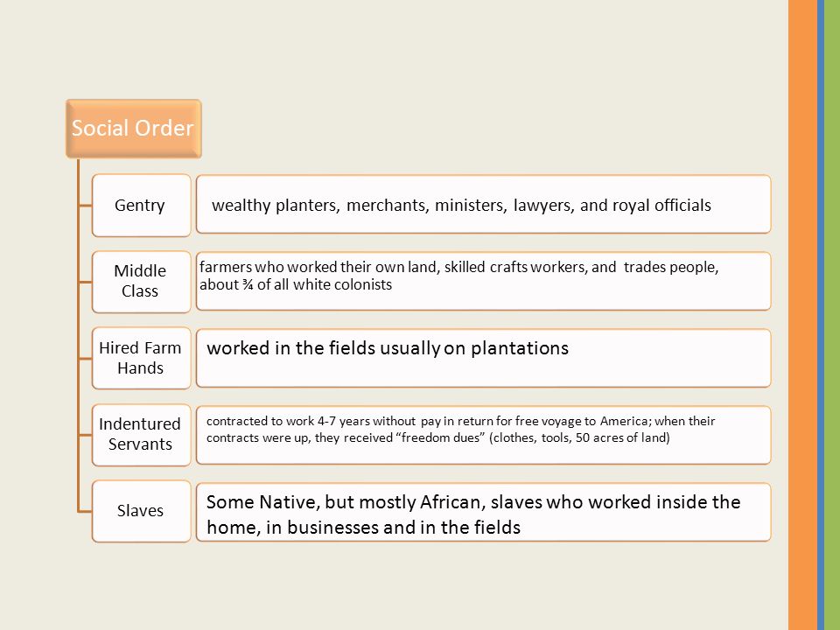This screenshot has width=840, height=630.
Task: Select worked in the fields description
Action: click(x=483, y=358)
